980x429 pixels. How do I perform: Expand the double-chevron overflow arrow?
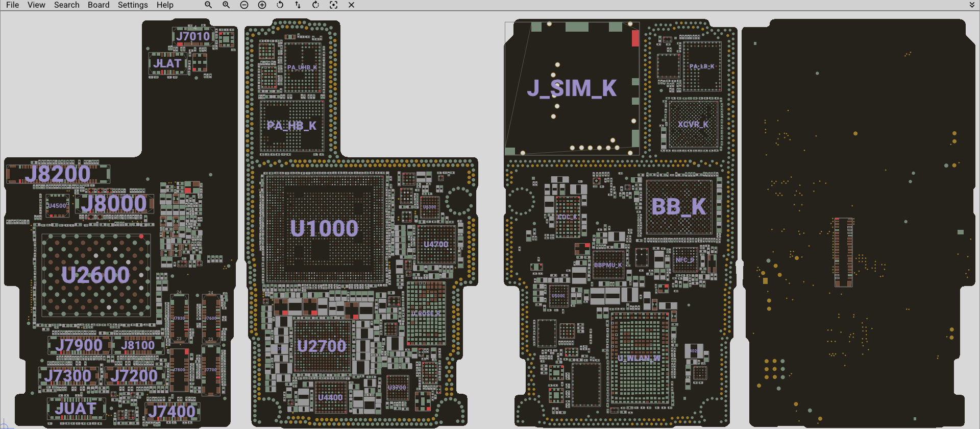972,5
